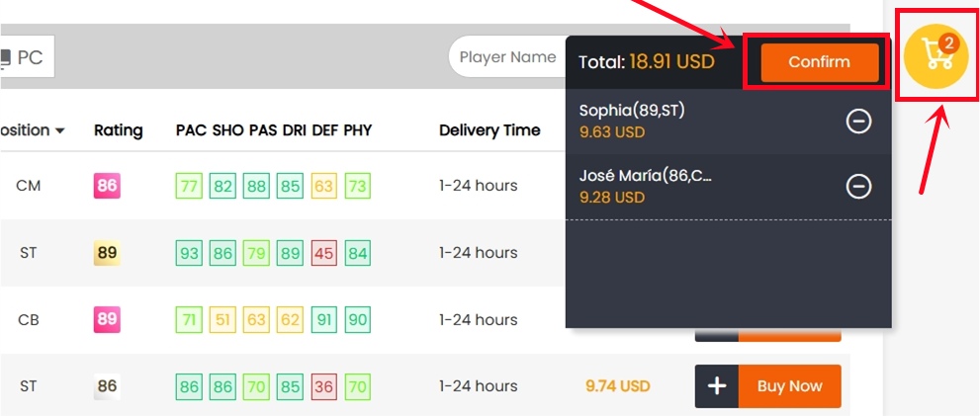Click the Delivery Time column header
This screenshot has width=980, height=416.
tap(490, 130)
